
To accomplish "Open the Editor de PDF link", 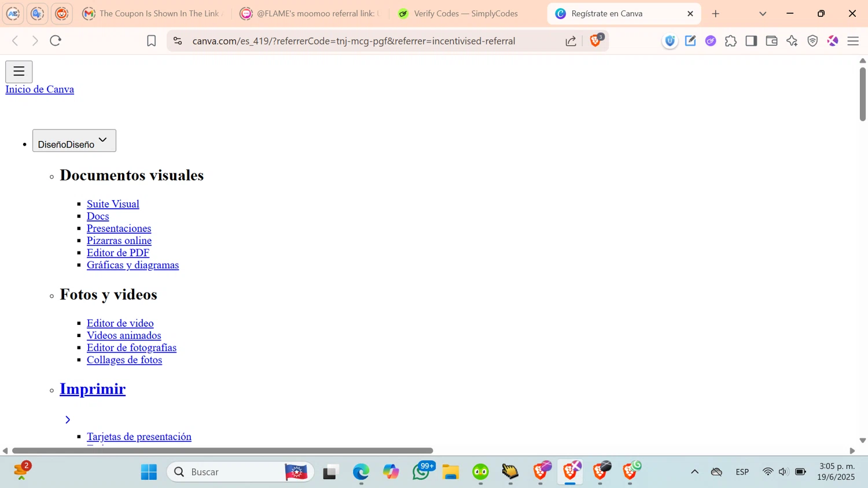I will tap(118, 252).
